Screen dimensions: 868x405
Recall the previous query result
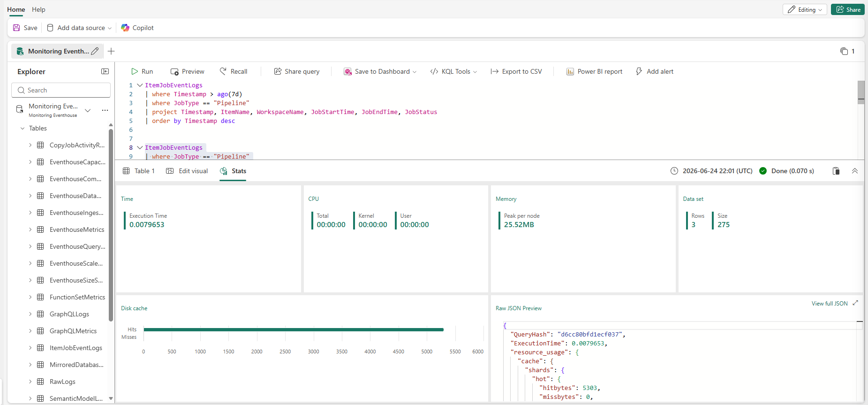[234, 71]
